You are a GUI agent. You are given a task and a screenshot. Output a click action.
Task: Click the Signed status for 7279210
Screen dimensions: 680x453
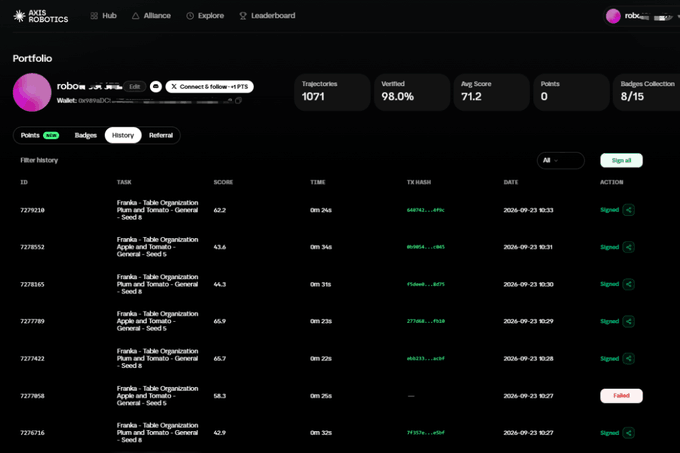coord(609,210)
